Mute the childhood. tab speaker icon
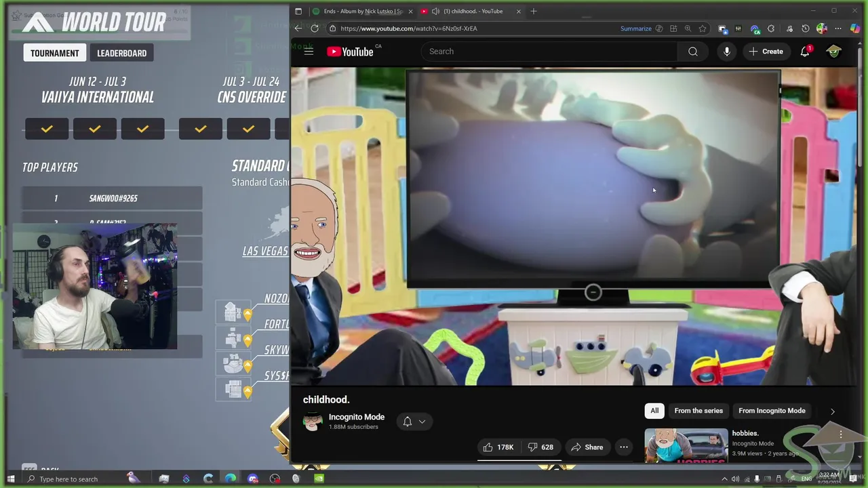 click(x=435, y=11)
